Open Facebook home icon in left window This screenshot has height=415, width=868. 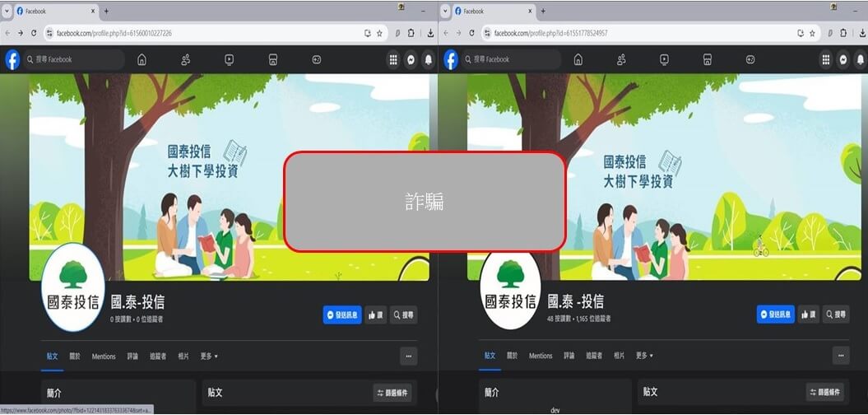(142, 60)
